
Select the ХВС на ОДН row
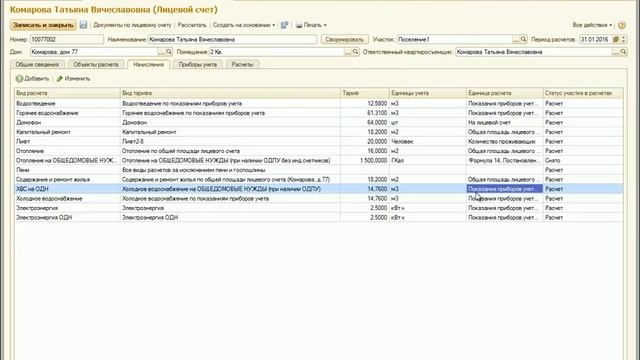(319, 189)
